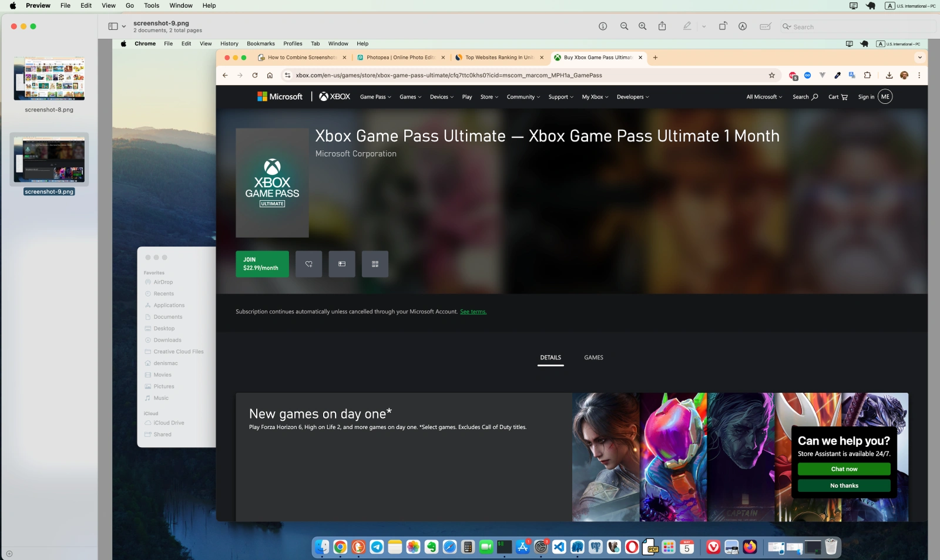The image size is (940, 560).
Task: Expand the Devices navigation dropdown
Action: pos(442,97)
